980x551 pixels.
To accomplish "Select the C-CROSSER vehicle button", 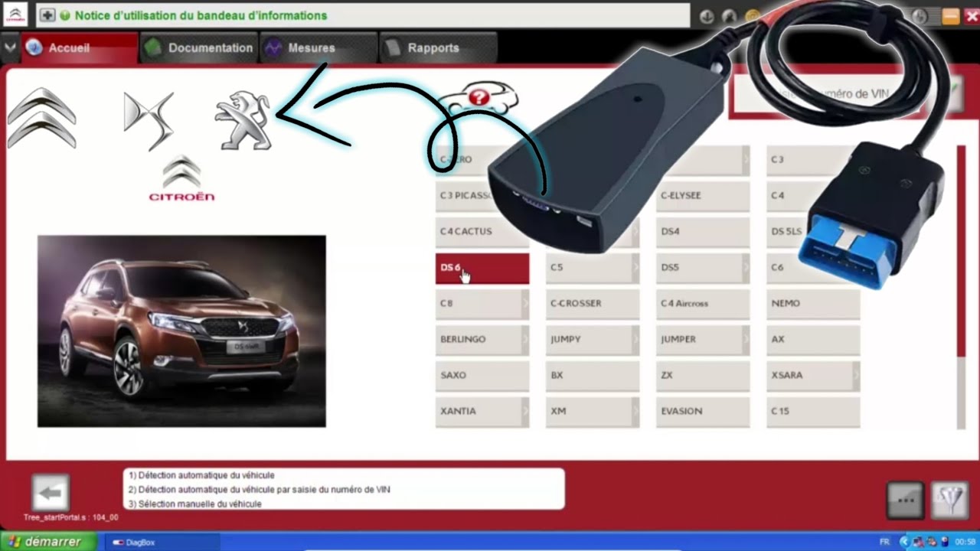I will click(593, 304).
